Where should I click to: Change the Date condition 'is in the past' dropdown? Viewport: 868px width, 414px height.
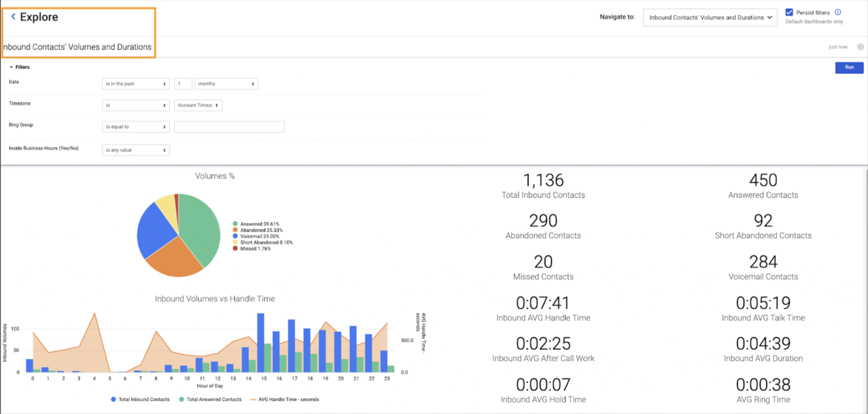pos(135,84)
